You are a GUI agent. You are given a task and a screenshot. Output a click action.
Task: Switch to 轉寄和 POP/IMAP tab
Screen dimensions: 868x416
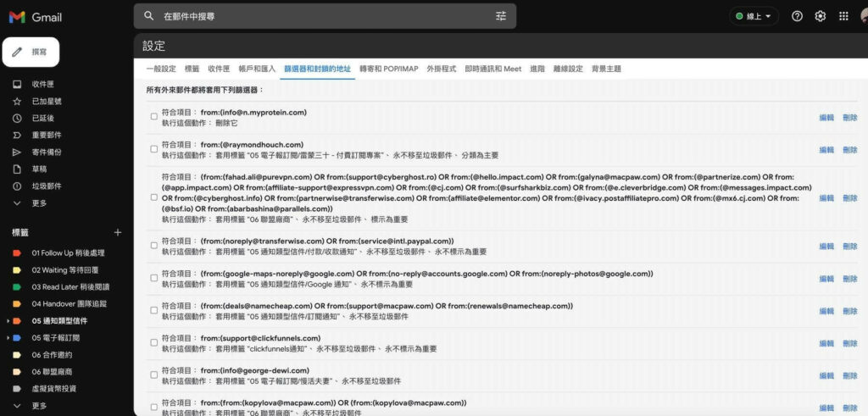pos(388,69)
